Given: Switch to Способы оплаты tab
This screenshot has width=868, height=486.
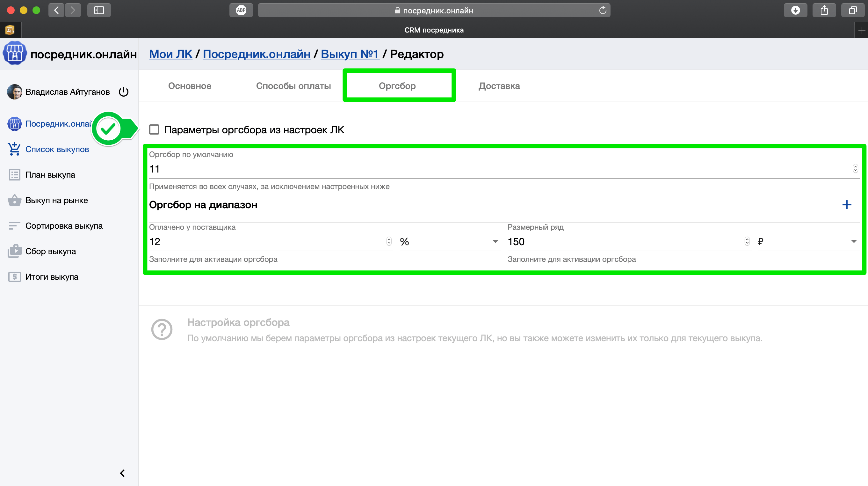Looking at the screenshot, I should [x=293, y=86].
